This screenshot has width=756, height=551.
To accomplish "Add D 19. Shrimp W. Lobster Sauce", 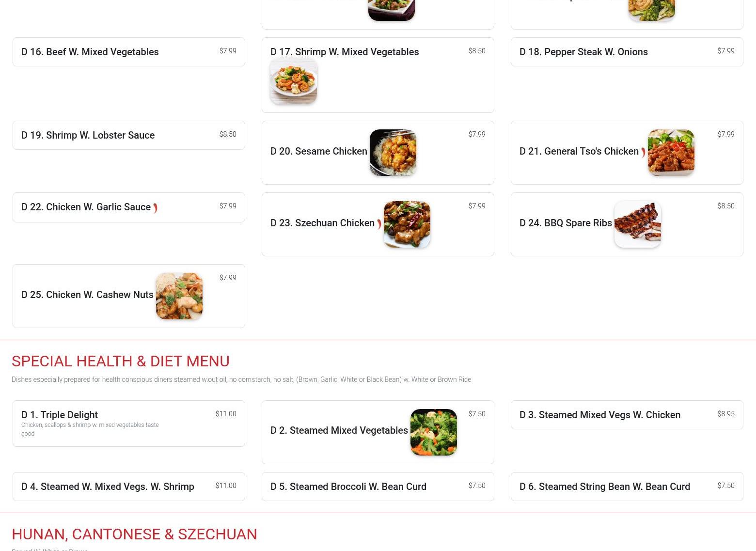I will point(129,135).
